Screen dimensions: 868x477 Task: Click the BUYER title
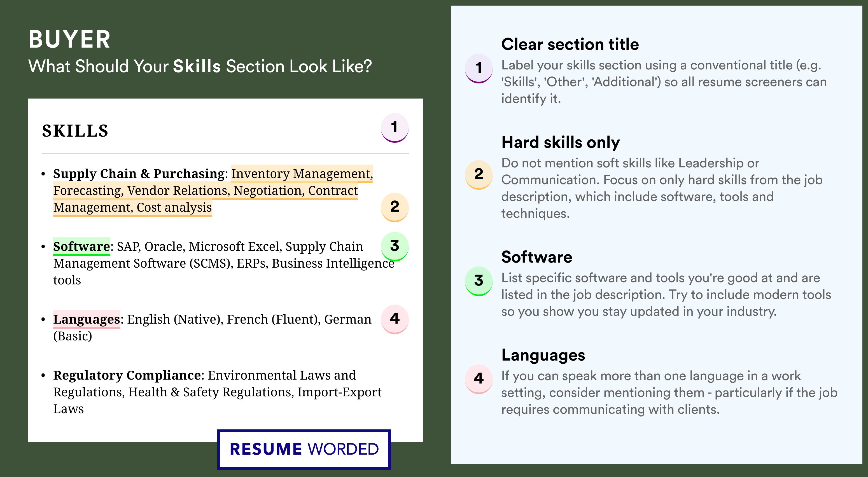[69, 39]
